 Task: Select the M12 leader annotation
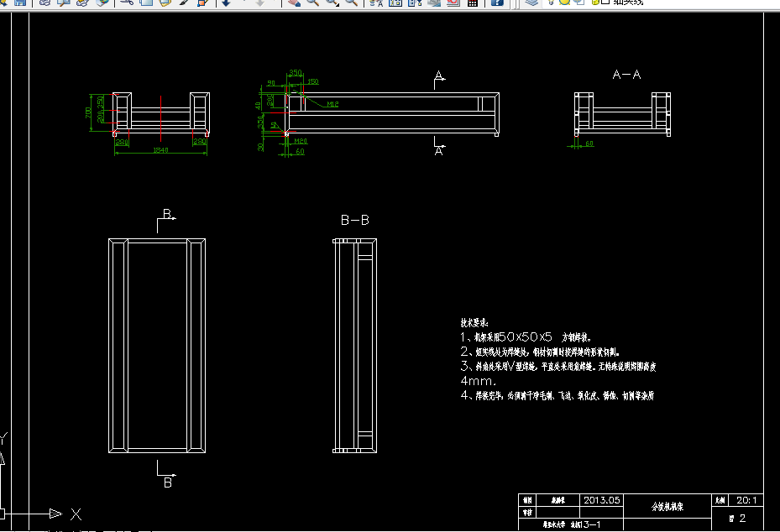pos(332,104)
